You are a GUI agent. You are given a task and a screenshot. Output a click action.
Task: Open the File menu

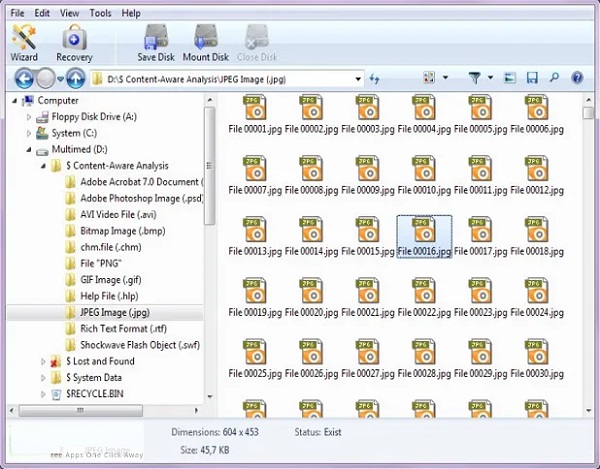17,13
